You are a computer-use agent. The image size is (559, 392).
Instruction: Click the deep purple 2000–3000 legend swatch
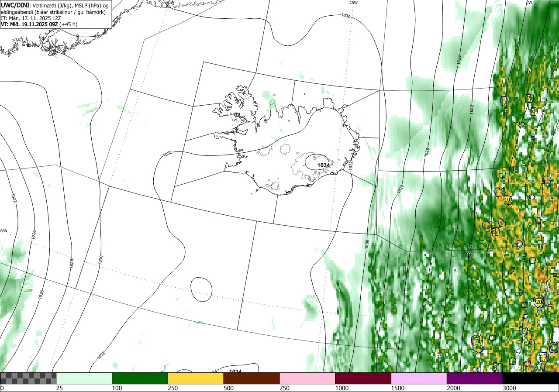(475, 378)
